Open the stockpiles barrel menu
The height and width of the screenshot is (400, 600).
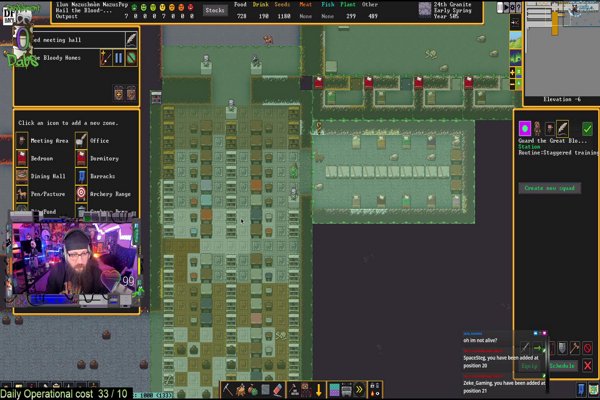[306, 390]
